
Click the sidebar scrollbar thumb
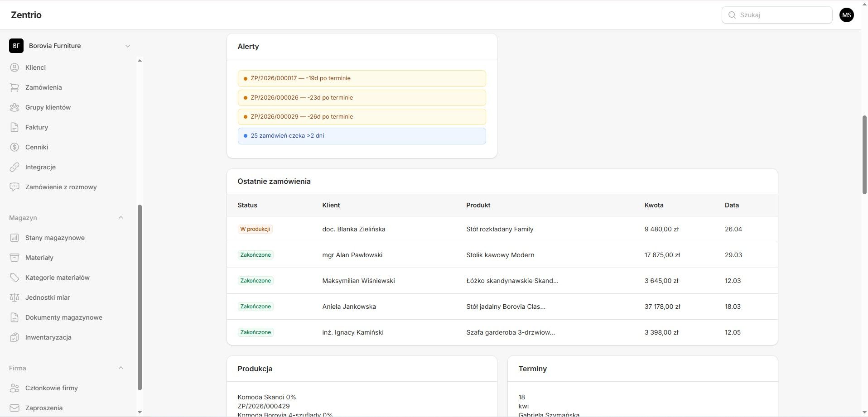140,297
